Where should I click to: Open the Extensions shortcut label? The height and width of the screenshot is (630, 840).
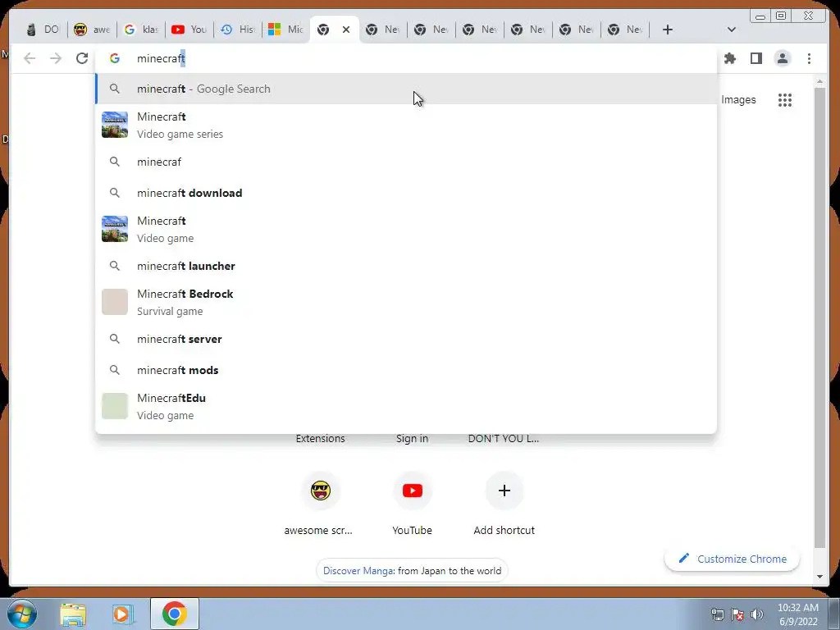pos(321,438)
